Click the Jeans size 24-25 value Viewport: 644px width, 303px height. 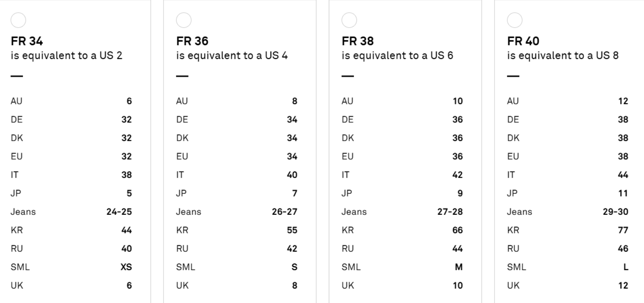pyautogui.click(x=119, y=212)
